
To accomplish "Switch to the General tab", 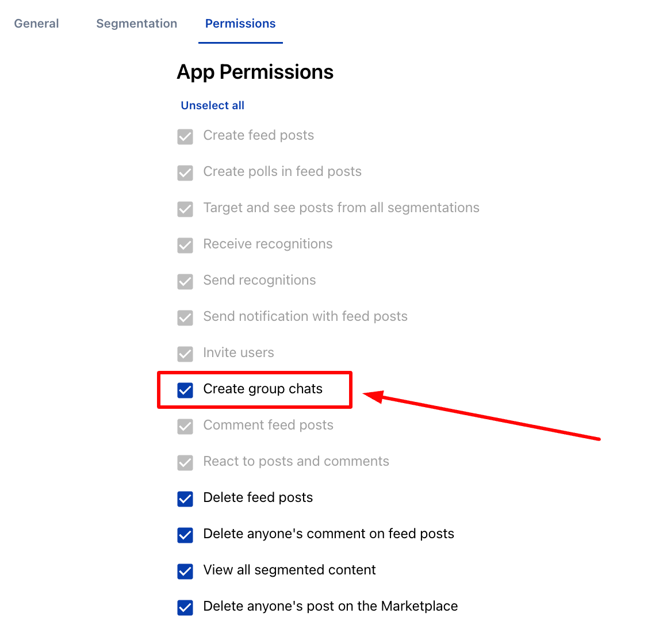I will coord(36,24).
